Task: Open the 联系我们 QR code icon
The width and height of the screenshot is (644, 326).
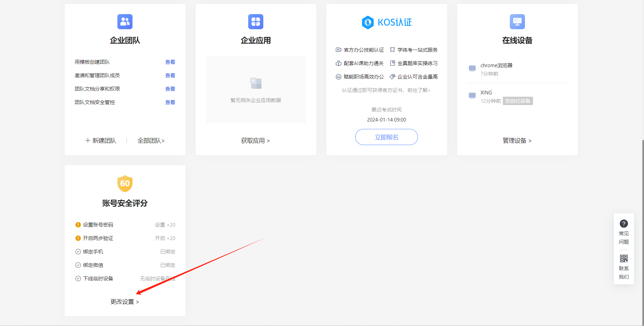Action: point(624,259)
